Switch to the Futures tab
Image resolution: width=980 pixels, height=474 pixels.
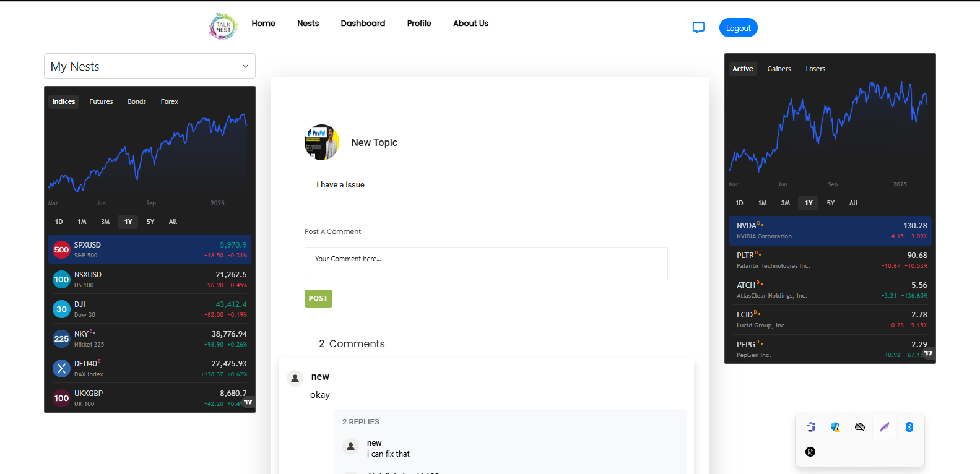(x=101, y=101)
